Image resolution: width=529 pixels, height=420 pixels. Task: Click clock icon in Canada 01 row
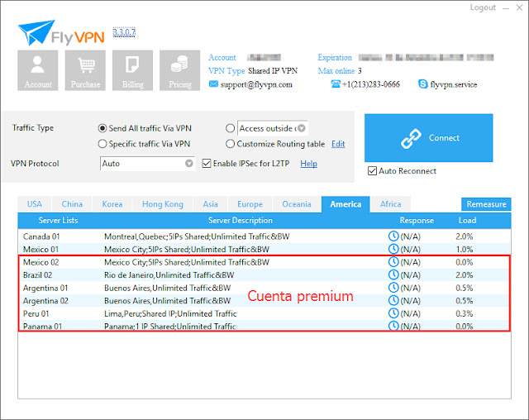click(x=393, y=236)
